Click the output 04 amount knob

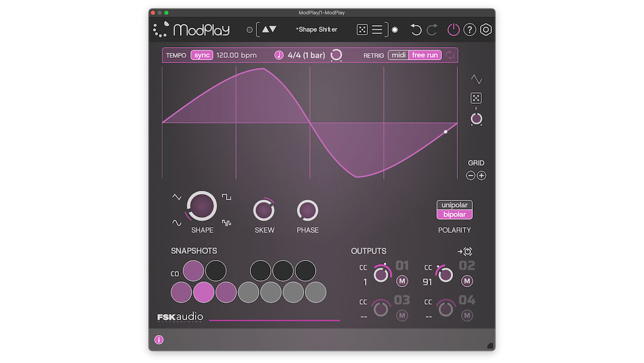[x=445, y=308]
